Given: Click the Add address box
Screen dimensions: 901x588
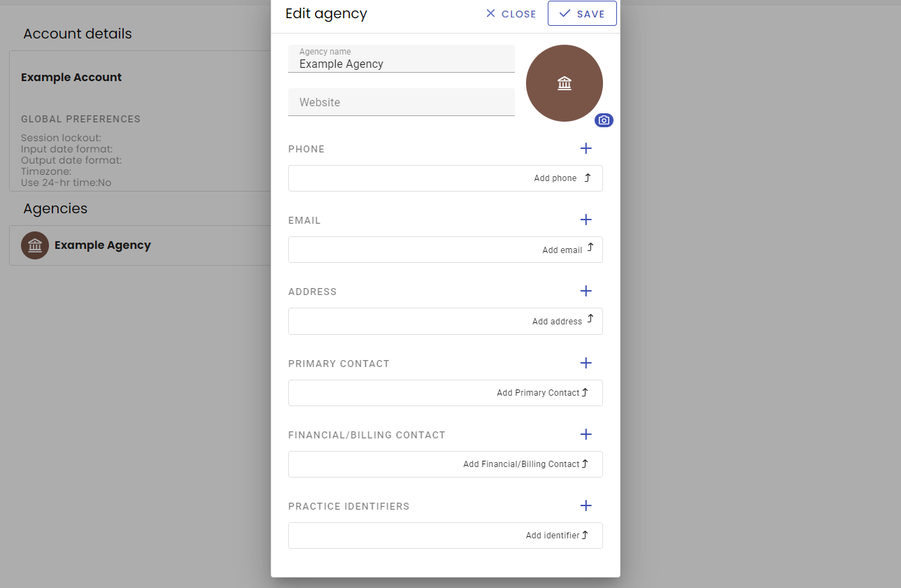Looking at the screenshot, I should point(446,321).
